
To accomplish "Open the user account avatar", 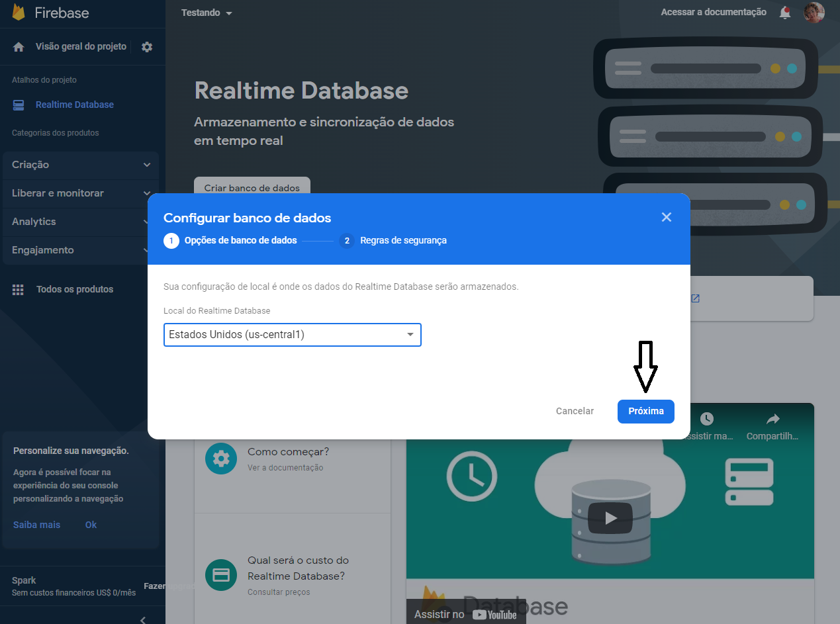I will (x=814, y=13).
